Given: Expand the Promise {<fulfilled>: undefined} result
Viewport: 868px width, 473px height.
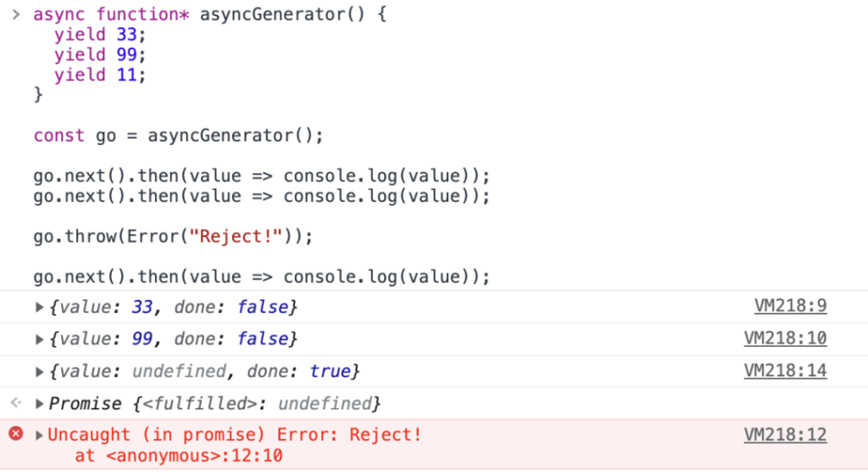Looking at the screenshot, I should pyautogui.click(x=39, y=403).
